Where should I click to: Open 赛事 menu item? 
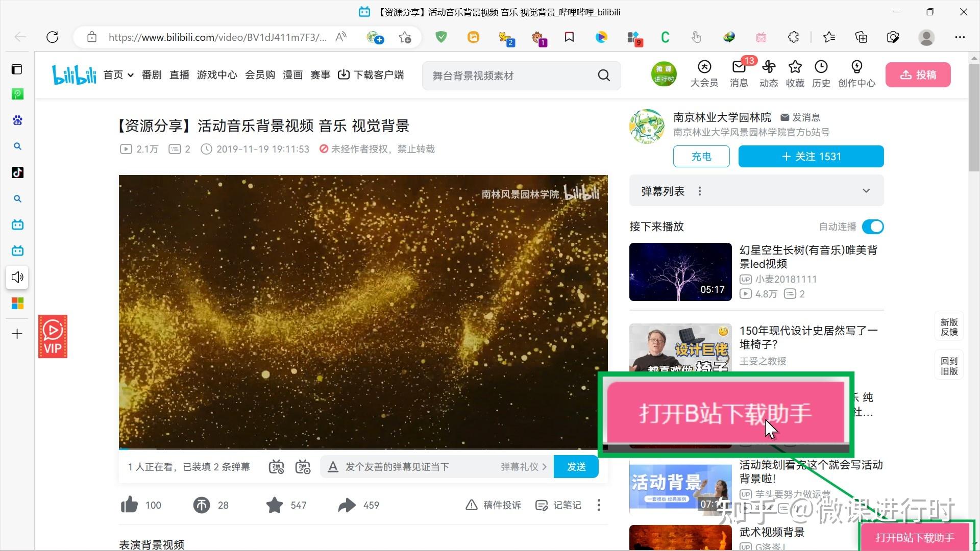320,75
